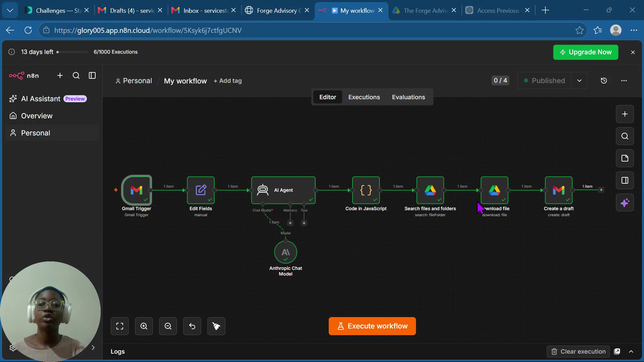Click Add tag link
Viewport: 644px width, 362px height.
click(x=228, y=81)
